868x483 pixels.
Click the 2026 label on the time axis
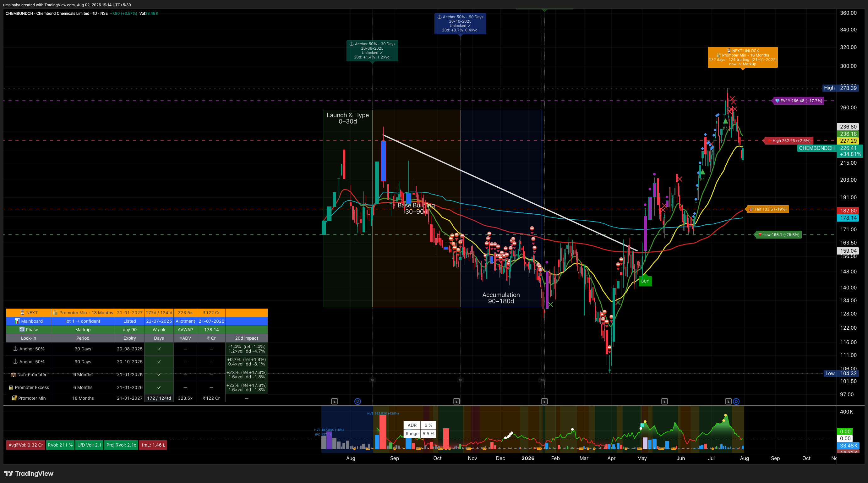tap(528, 458)
